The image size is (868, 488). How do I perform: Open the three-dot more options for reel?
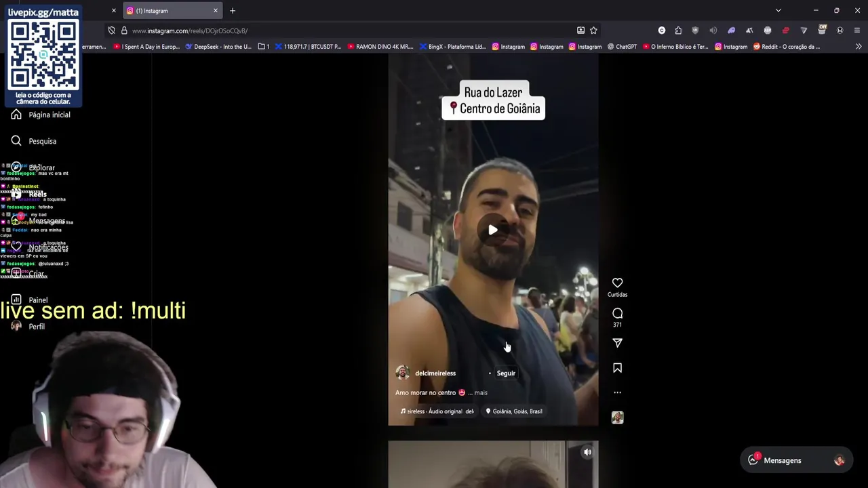coord(617,392)
